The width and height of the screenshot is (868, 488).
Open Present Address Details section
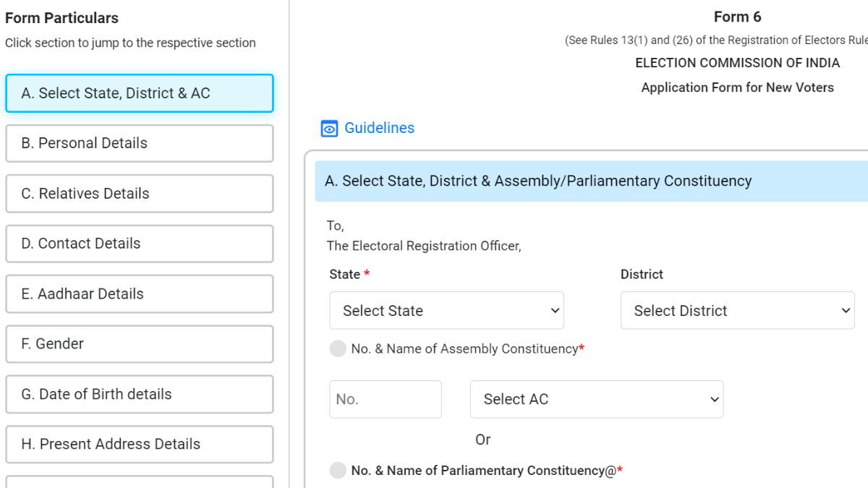[x=140, y=444]
